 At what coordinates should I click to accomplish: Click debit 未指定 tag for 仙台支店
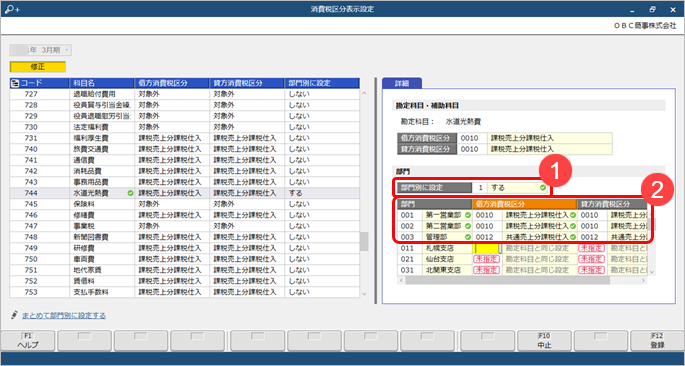(487, 259)
